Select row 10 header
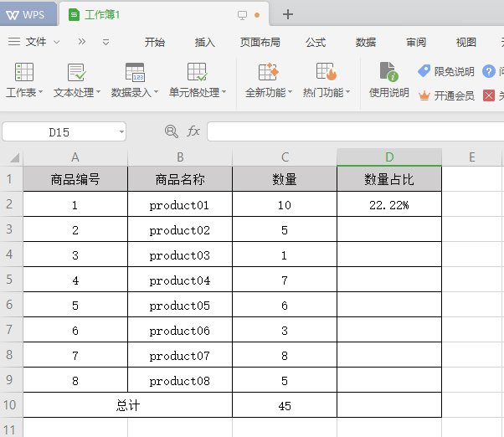Viewport: 504px width, 437px height. coord(10,405)
